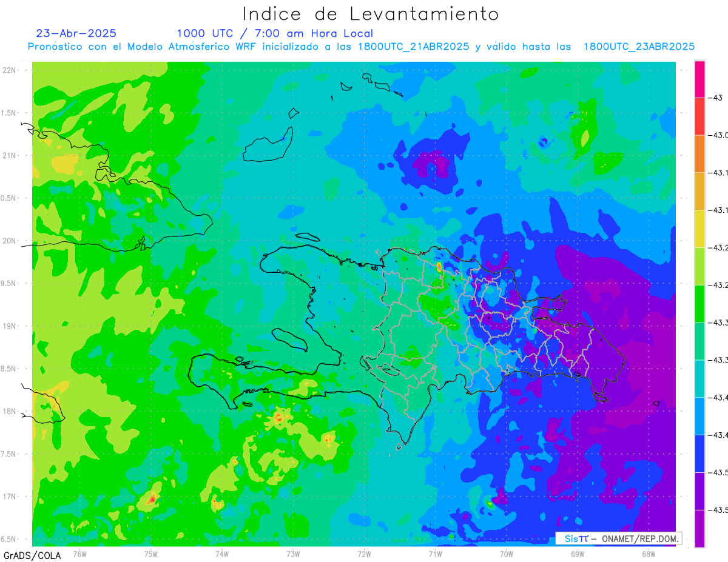The image size is (728, 562).
Task: Select the bright green swatch in the legend
Action: [x=699, y=304]
